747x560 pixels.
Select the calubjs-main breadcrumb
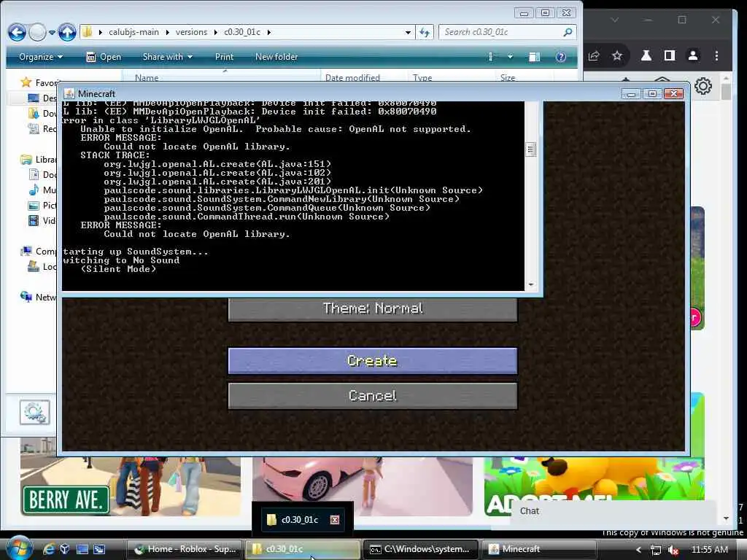(134, 32)
